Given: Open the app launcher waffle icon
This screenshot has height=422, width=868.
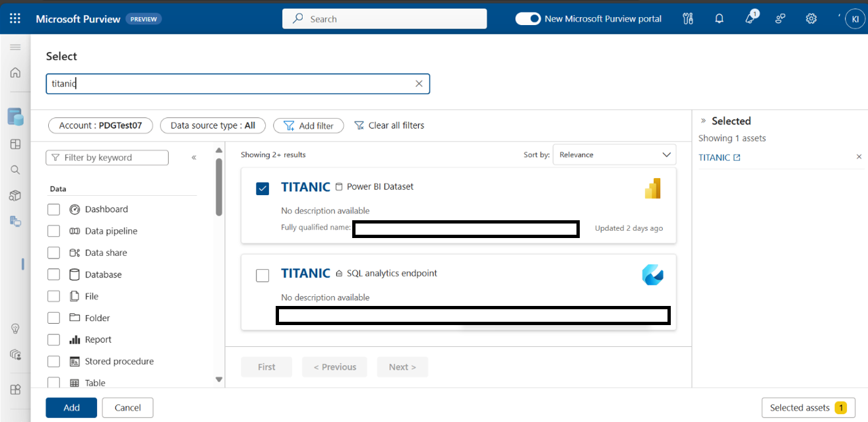Looking at the screenshot, I should click(x=15, y=18).
